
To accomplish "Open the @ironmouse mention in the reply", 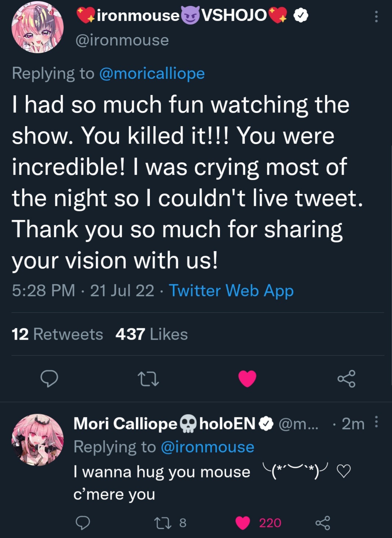I will pyautogui.click(x=208, y=447).
